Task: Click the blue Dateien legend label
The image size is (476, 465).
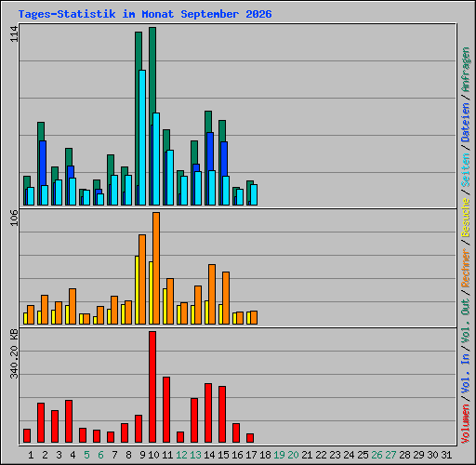Action: click(x=465, y=122)
